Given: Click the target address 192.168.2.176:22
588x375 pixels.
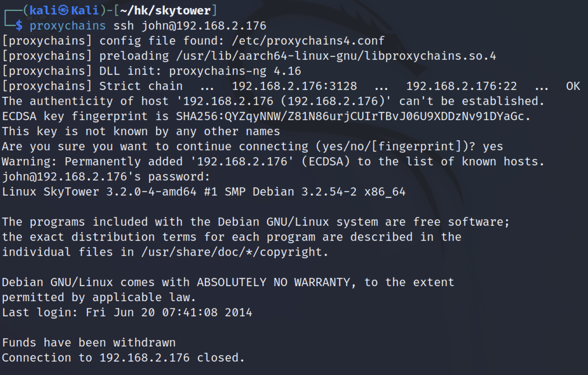Looking at the screenshot, I should click(461, 86).
